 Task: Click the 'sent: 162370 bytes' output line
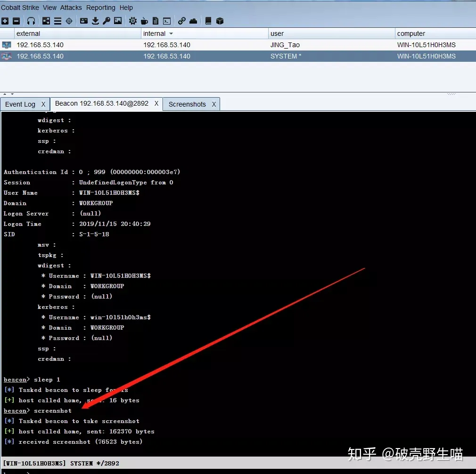(x=79, y=432)
